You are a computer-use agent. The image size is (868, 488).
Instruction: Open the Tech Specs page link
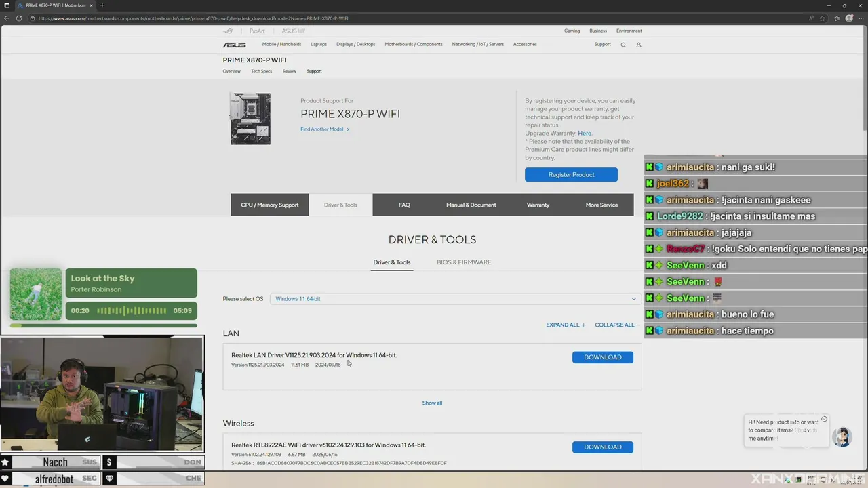(262, 71)
